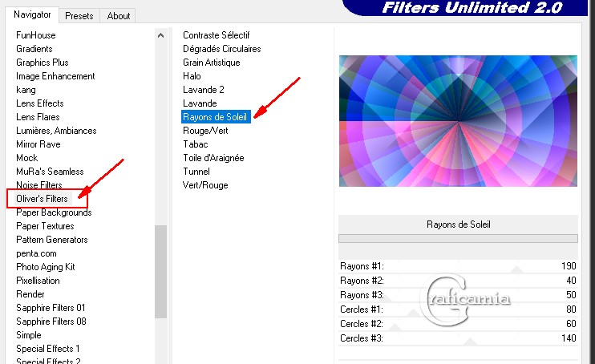Select the penta.com category

pos(36,253)
